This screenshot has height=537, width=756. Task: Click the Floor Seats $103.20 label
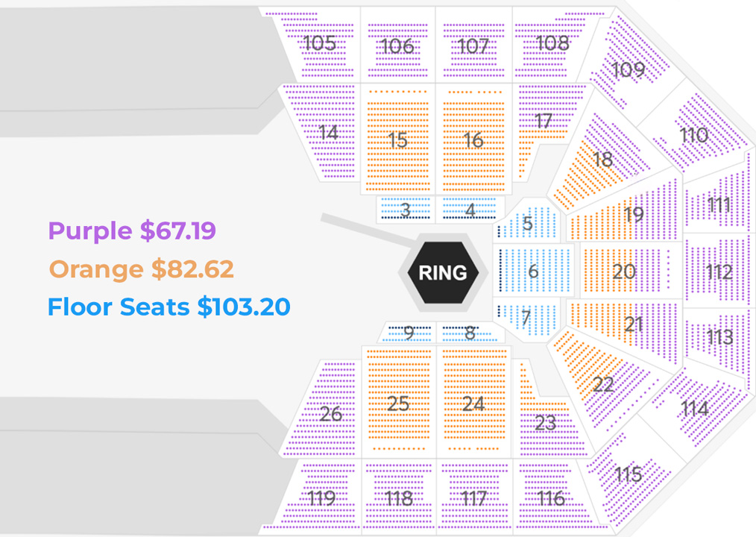pos(168,307)
